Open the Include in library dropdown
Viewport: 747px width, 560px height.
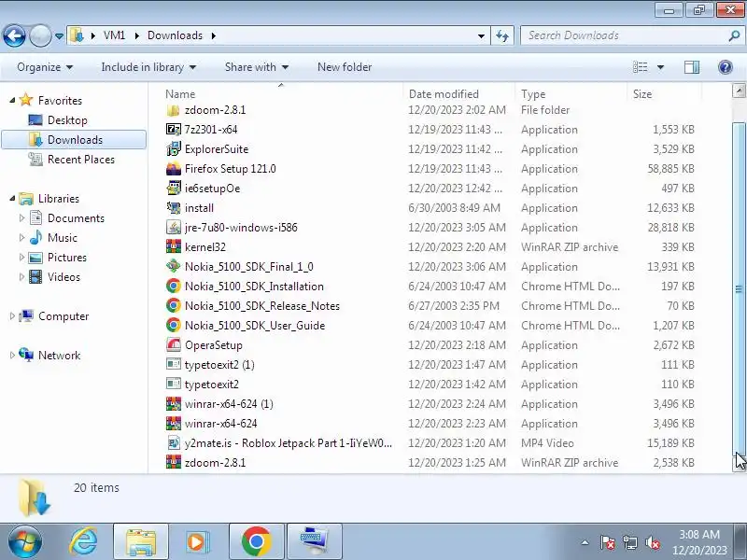click(148, 67)
